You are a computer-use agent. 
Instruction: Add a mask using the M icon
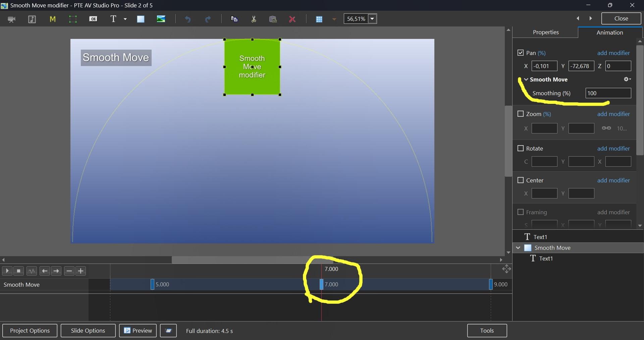(52, 19)
